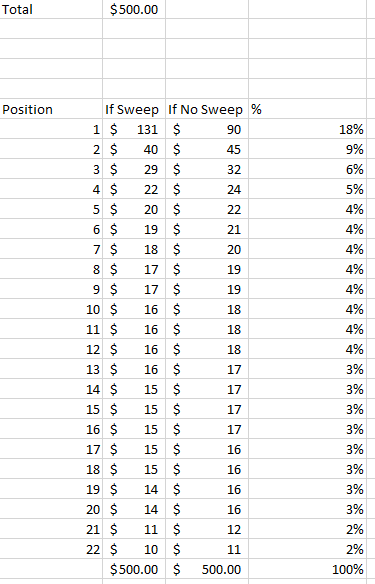This screenshot has width=375, height=584.
Task: Click the 9% percentage cell
Action: (x=308, y=149)
